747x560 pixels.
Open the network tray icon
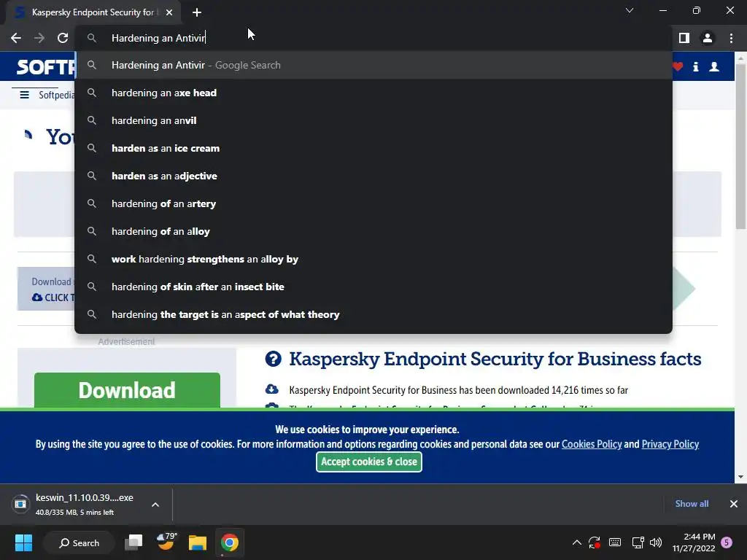(638, 542)
